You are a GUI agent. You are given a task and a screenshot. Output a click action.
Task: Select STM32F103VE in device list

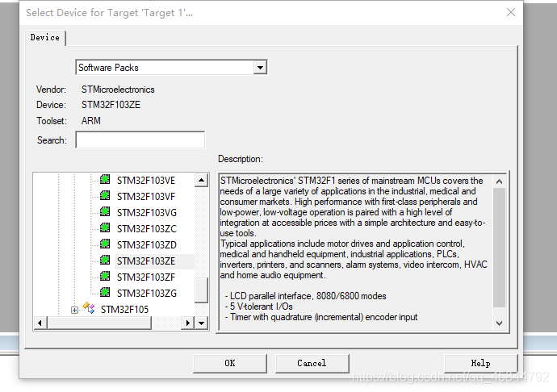coord(146,181)
